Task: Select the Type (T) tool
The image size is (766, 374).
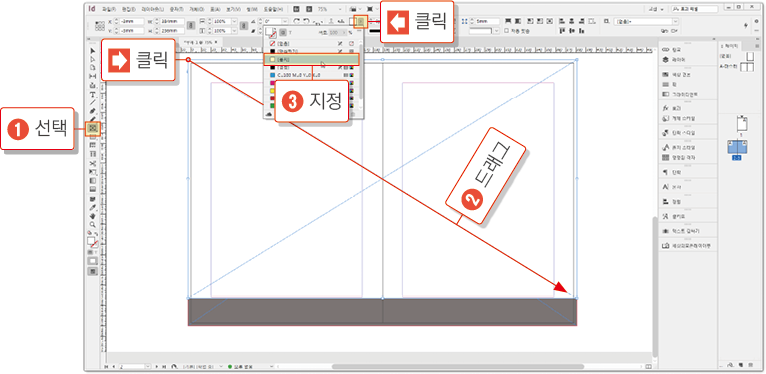Action: click(92, 94)
